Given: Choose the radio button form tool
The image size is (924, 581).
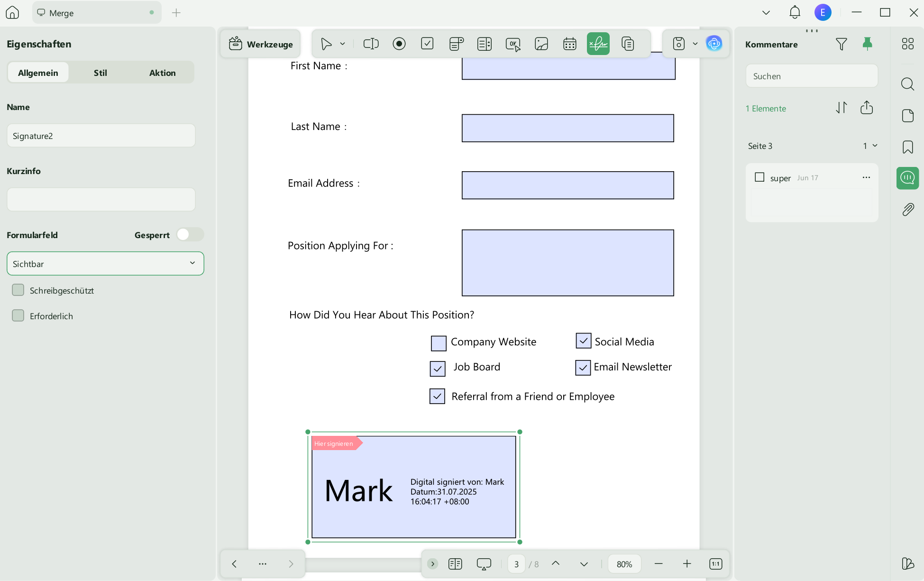Looking at the screenshot, I should 399,44.
